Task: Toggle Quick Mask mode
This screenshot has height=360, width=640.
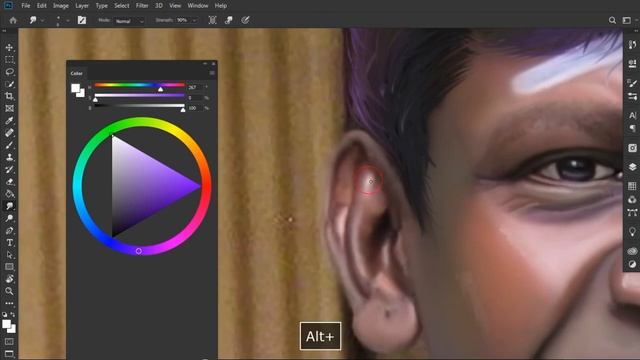Action: (9, 341)
